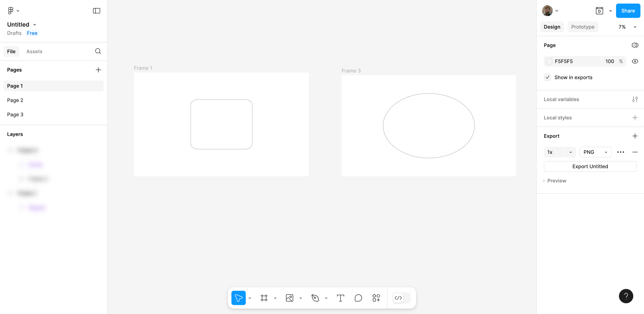
Task: Open the PNG format dropdown
Action: 595,152
